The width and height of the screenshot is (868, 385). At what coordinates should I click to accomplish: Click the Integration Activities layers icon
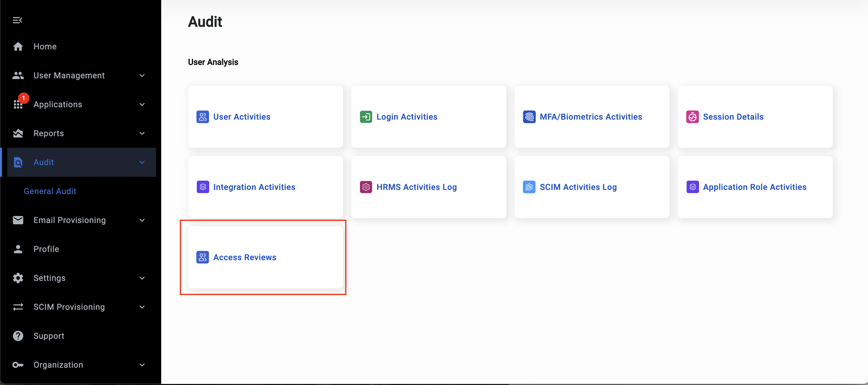203,187
